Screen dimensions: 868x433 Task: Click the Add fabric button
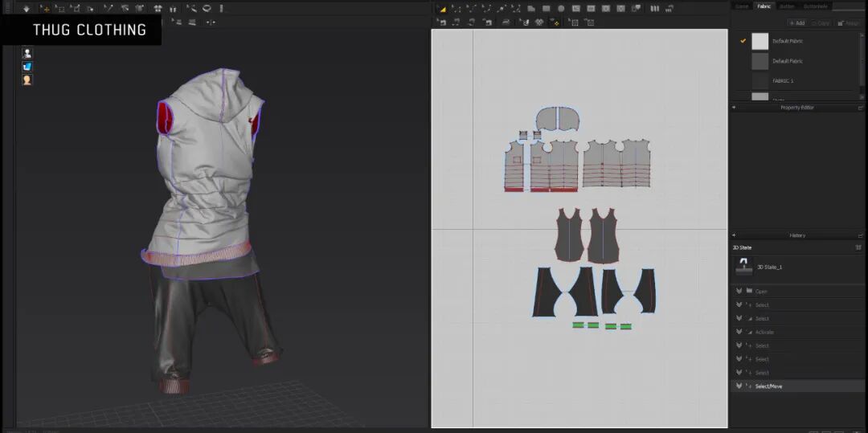(796, 23)
